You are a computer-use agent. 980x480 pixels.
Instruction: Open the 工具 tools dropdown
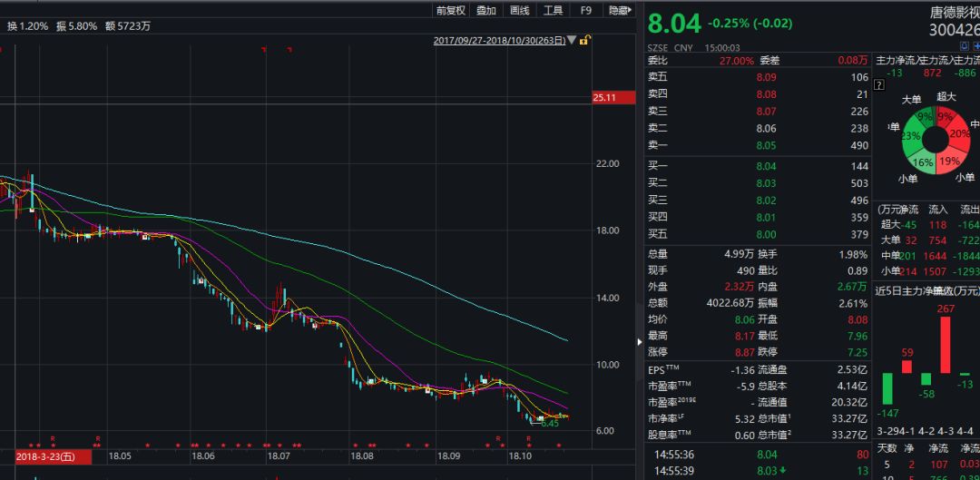point(554,11)
